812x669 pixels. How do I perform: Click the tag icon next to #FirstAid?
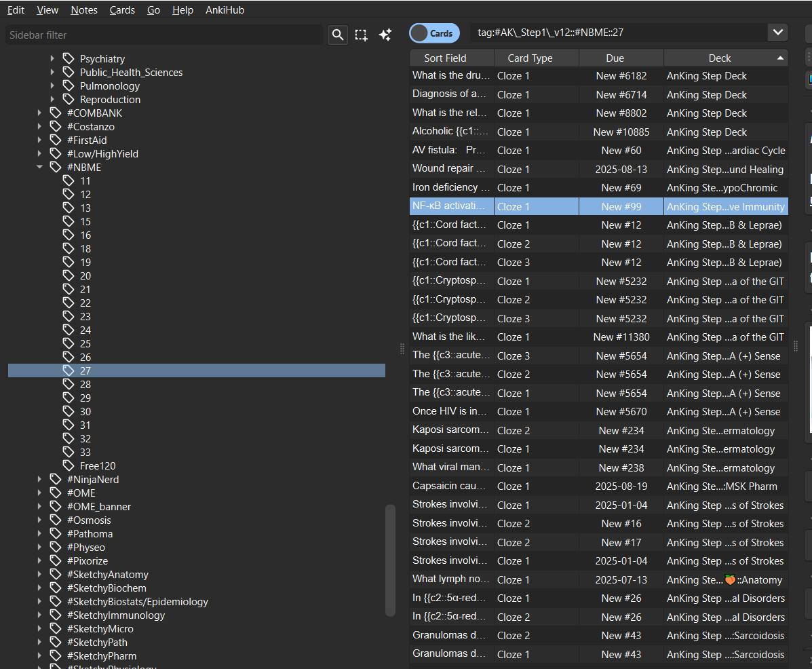click(56, 140)
